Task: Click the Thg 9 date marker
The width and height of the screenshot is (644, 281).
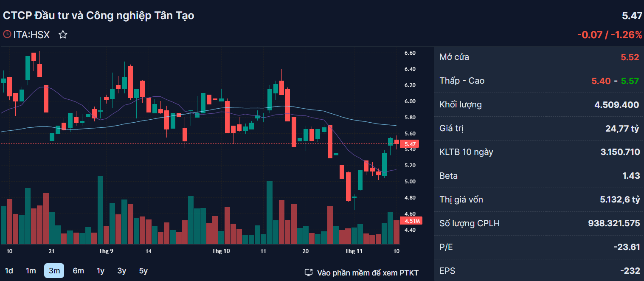Action: click(x=106, y=251)
